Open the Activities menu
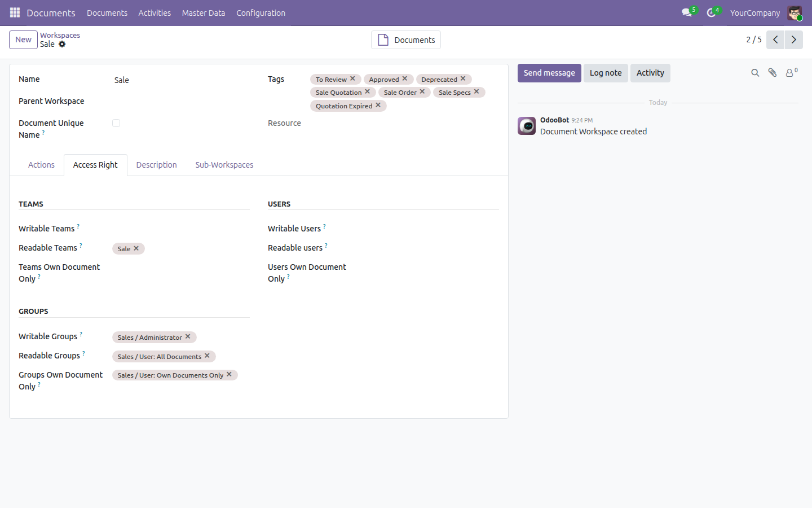The height and width of the screenshot is (508, 812). [155, 13]
